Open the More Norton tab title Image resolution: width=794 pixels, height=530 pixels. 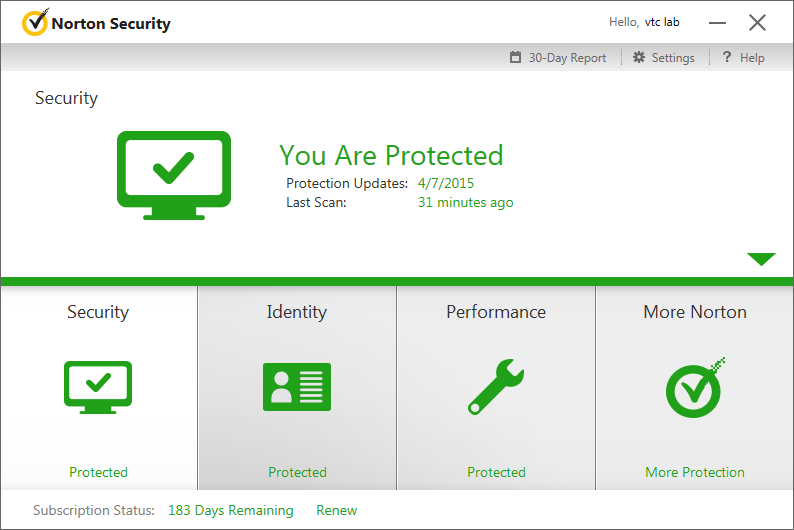(x=695, y=312)
